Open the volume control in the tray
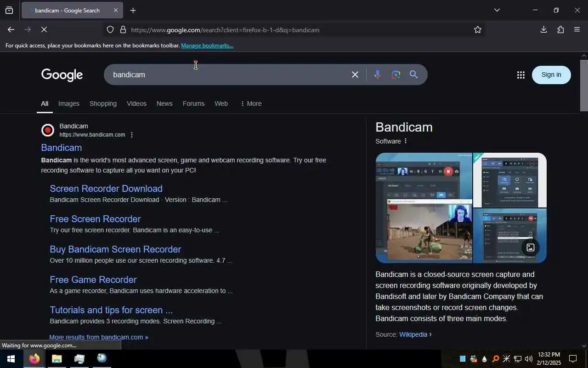 [x=529, y=359]
